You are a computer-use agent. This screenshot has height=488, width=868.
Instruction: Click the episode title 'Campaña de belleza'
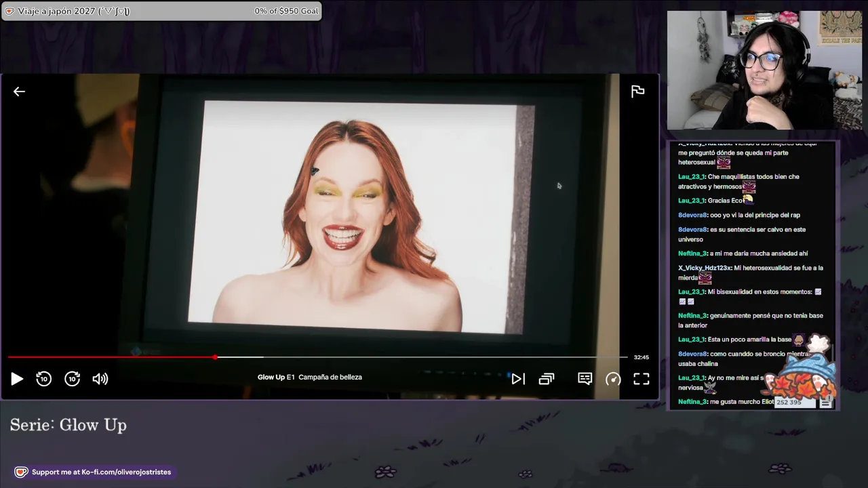(x=330, y=377)
